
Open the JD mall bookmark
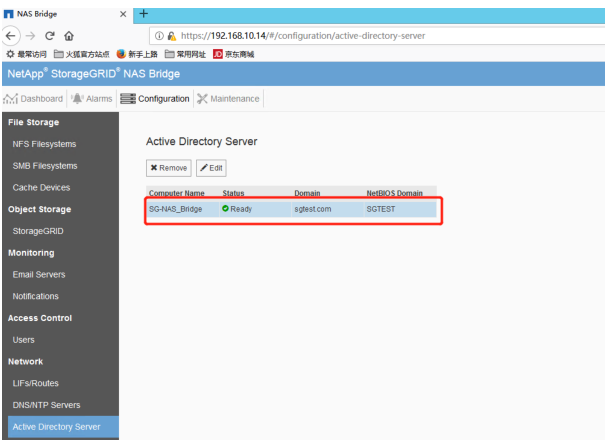click(x=234, y=54)
